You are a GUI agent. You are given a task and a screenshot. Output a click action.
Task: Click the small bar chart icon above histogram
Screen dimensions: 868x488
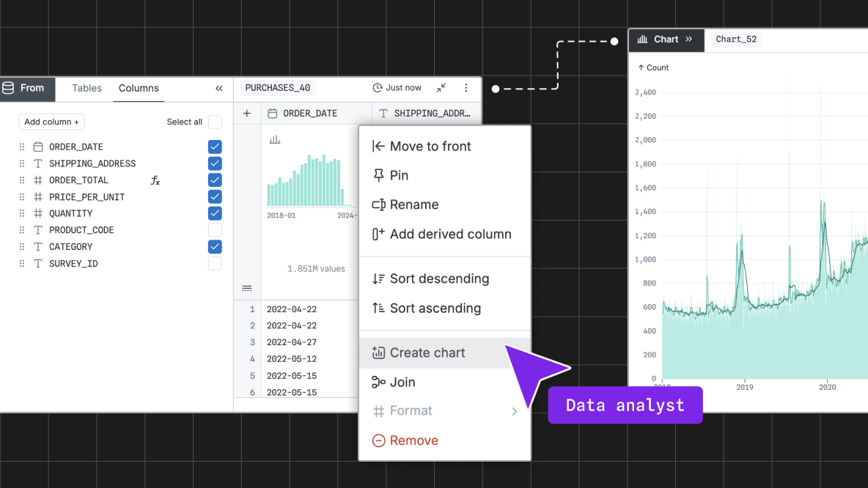point(275,139)
